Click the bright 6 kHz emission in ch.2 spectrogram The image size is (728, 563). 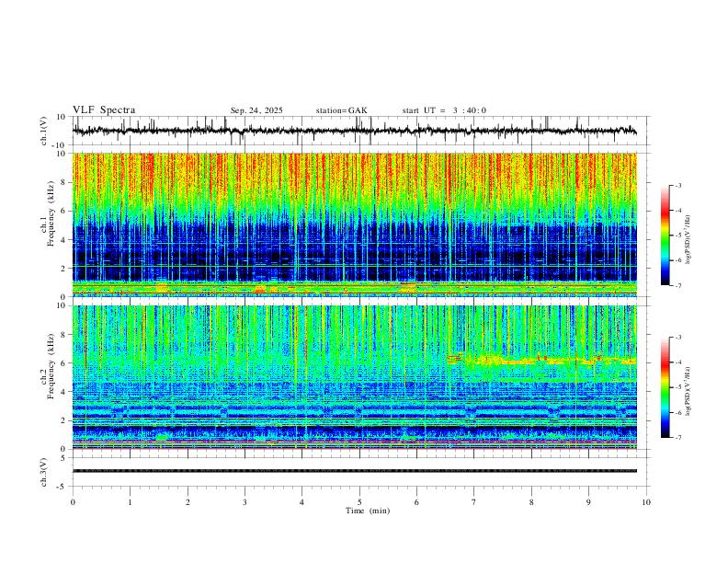pyautogui.click(x=543, y=360)
